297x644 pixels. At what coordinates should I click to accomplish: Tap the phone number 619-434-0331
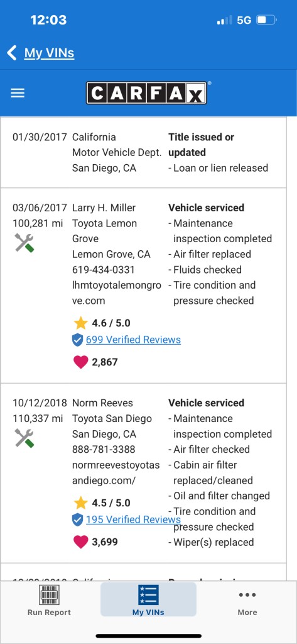click(x=104, y=270)
